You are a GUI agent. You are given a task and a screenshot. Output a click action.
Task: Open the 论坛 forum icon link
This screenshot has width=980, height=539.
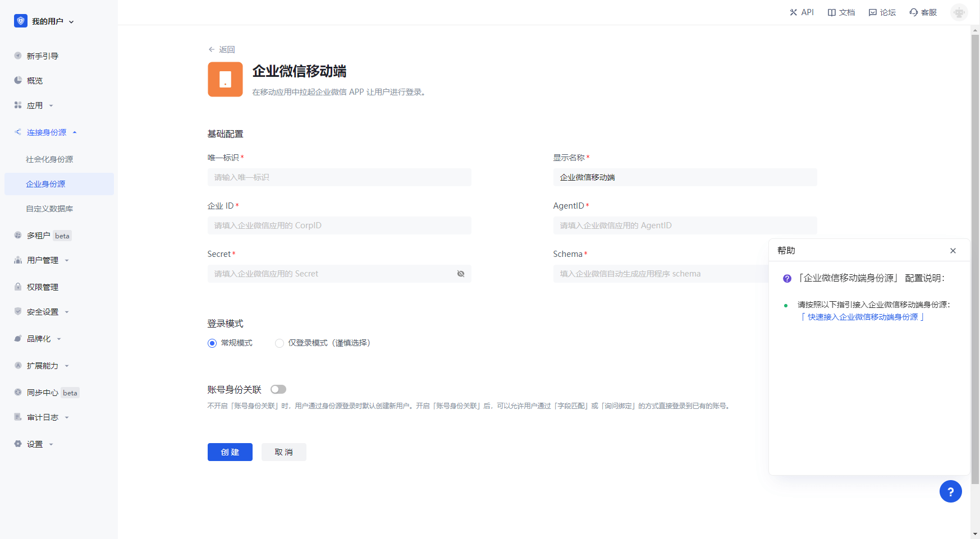(x=872, y=12)
